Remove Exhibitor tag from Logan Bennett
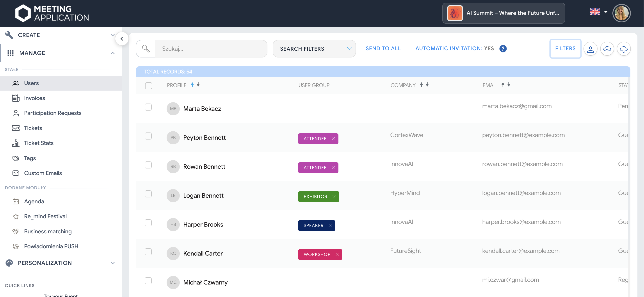644x297 pixels. click(334, 196)
